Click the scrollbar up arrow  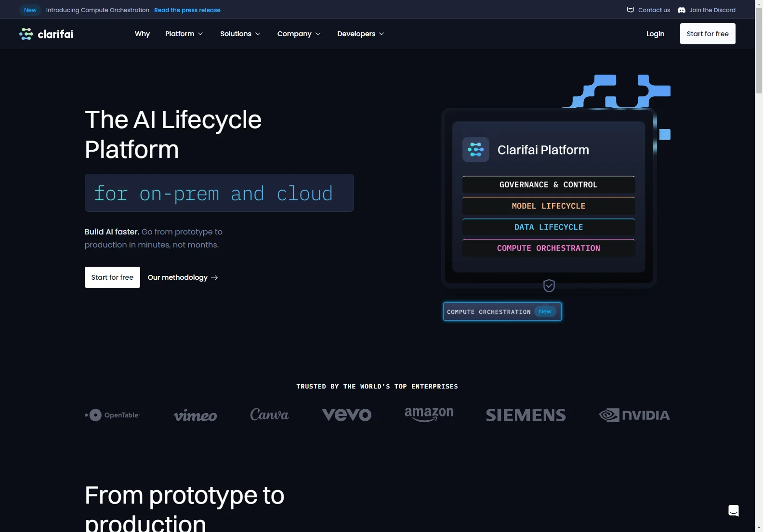point(759,4)
